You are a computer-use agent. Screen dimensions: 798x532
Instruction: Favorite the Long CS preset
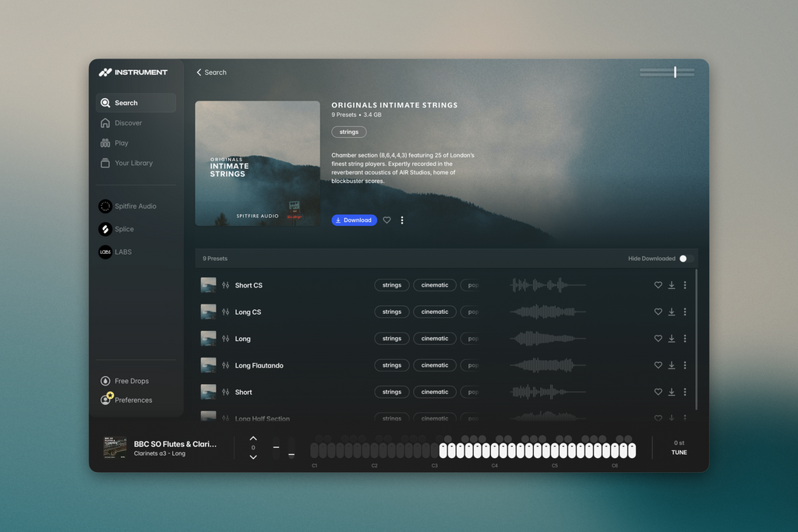[x=658, y=312]
